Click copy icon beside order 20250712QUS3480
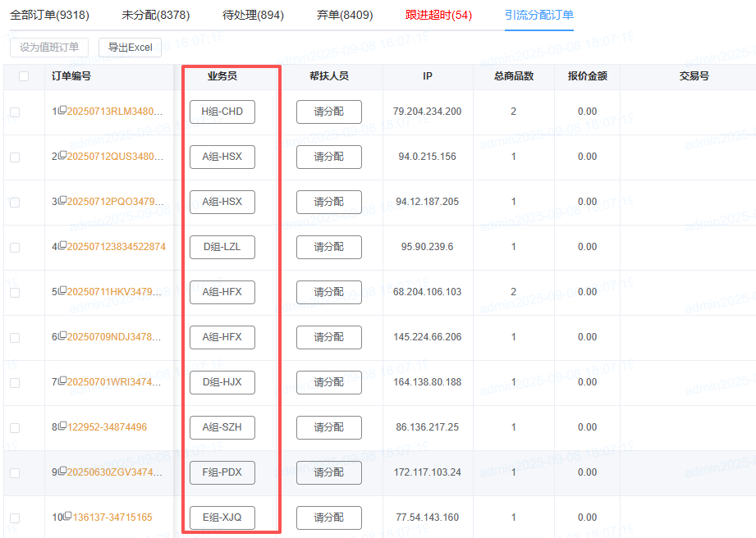Screen dimensions: 756x538 pos(62,157)
